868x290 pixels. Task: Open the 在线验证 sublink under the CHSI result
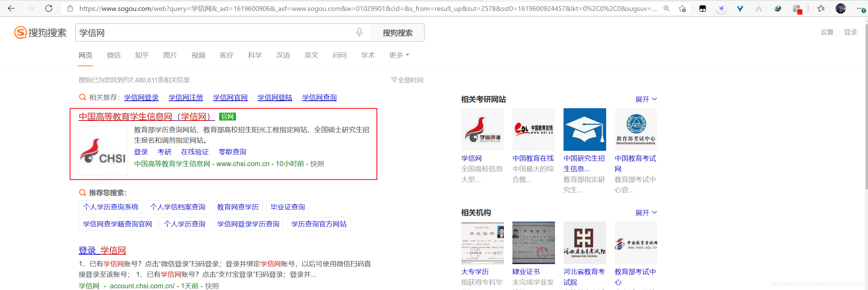pyautogui.click(x=195, y=152)
